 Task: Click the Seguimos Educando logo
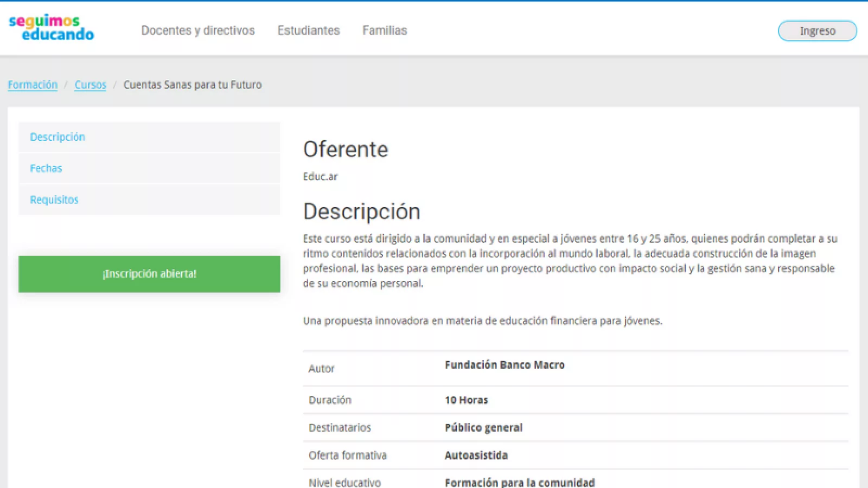(x=52, y=28)
